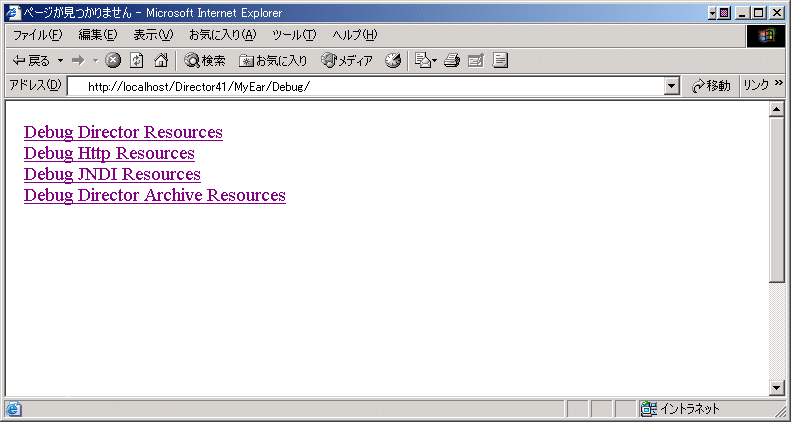Open the 編集(E) menu
791x422 pixels.
point(98,35)
